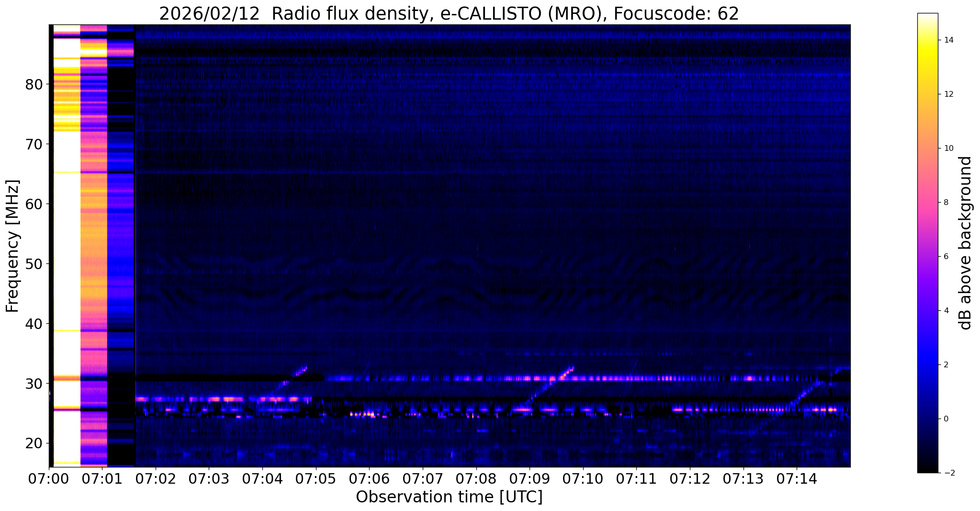This screenshot has height=511, width=980.
Task: Click the plot title mentioning e-CALLISTO (MRO)
Action: [449, 14]
